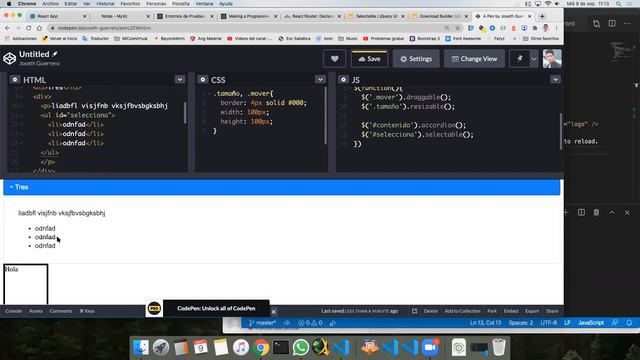Image resolution: width=640 pixels, height=360 pixels.
Task: Go back in browser history
Action: 7,28
